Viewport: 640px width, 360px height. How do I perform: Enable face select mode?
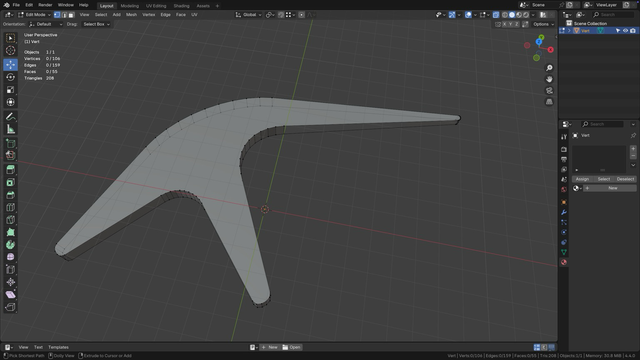tap(71, 15)
